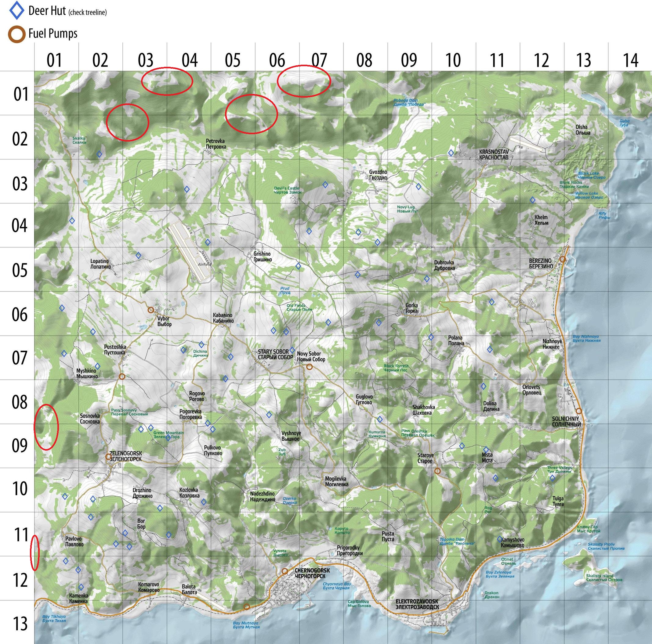The height and width of the screenshot is (644, 652).
Task: Select the deer hut south of Dubrovka
Action: click(426, 279)
